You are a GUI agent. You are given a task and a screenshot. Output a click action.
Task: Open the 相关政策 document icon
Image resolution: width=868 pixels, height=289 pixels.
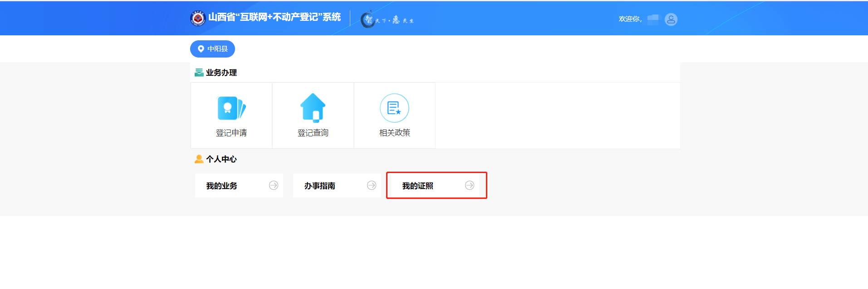[394, 108]
